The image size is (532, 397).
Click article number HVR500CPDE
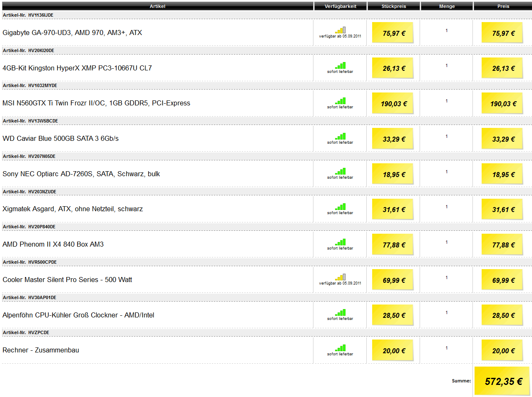(x=42, y=262)
